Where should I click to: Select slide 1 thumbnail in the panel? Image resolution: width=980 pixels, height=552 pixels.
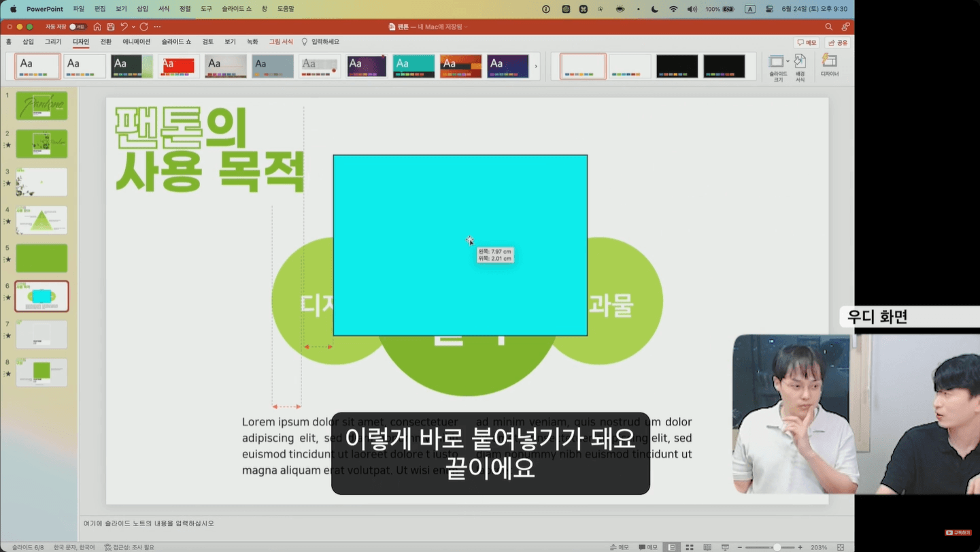[41, 105]
